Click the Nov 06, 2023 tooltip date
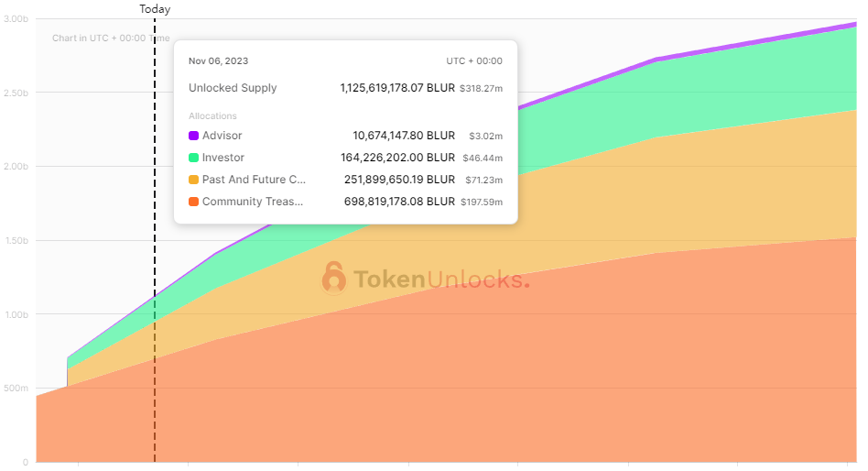This screenshot has height=471, width=868. pyautogui.click(x=218, y=61)
